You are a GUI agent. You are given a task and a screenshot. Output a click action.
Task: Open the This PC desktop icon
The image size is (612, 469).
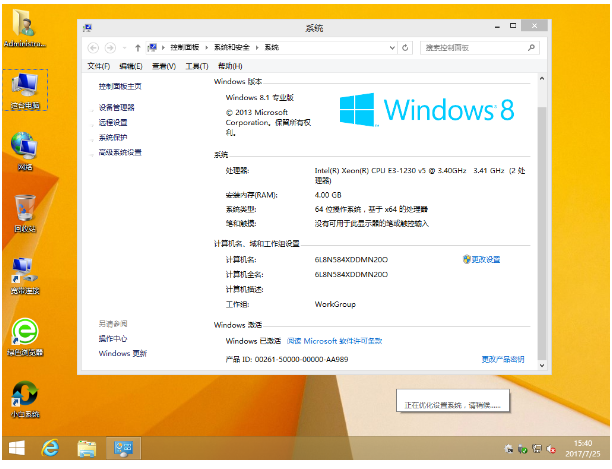(25, 90)
